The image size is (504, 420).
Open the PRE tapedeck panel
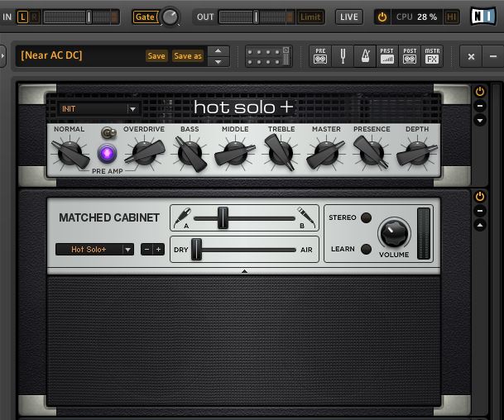pos(320,56)
